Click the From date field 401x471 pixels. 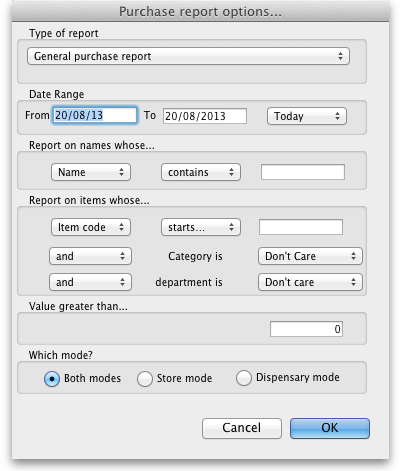pyautogui.click(x=95, y=115)
